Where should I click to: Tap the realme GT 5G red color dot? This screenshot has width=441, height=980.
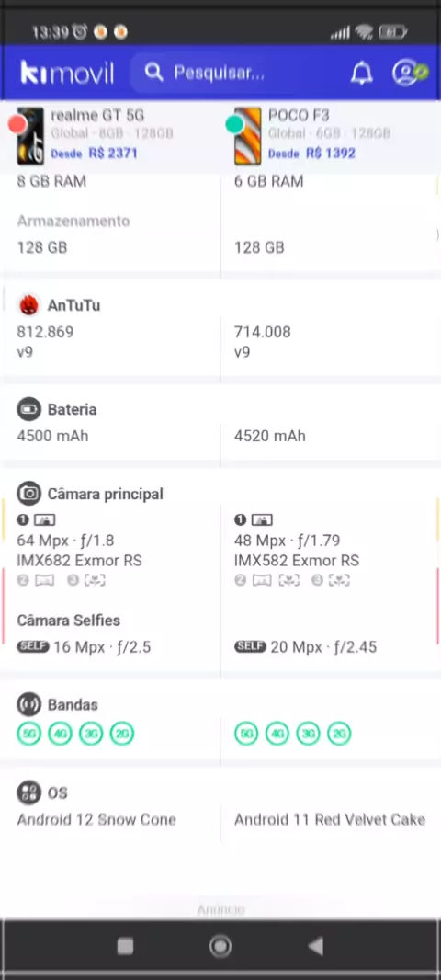tap(17, 124)
